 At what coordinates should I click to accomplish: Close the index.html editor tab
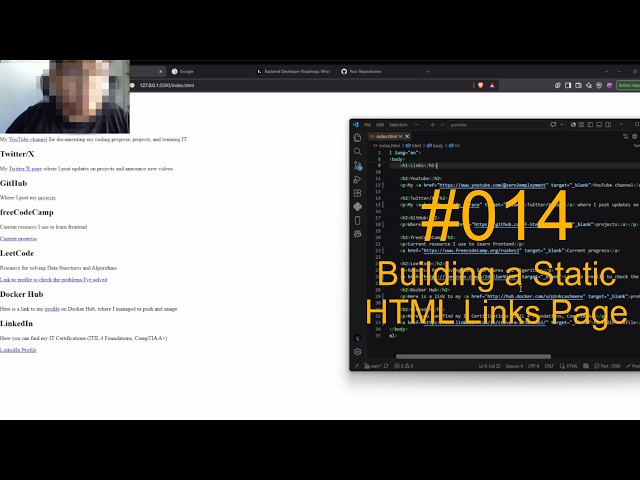coord(407,136)
